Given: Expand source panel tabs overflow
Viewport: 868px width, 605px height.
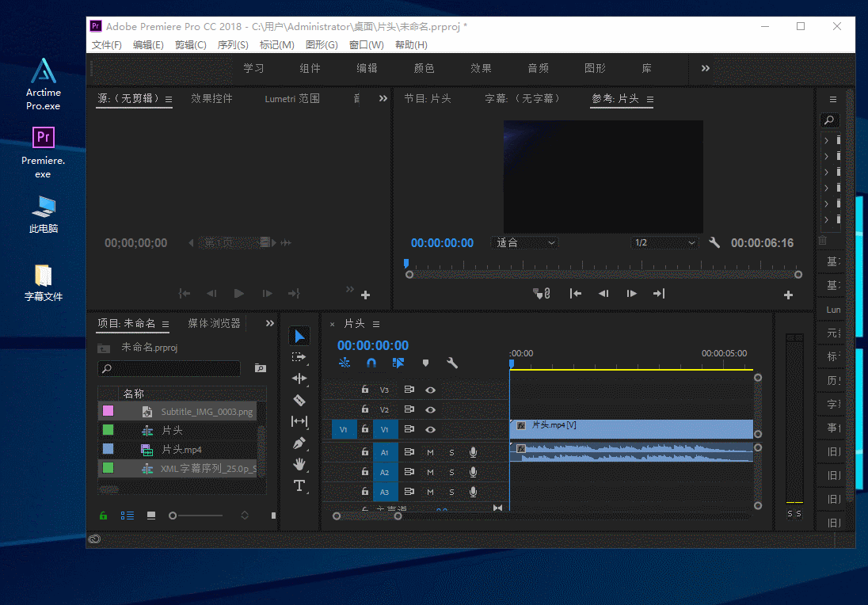Looking at the screenshot, I should pos(383,98).
